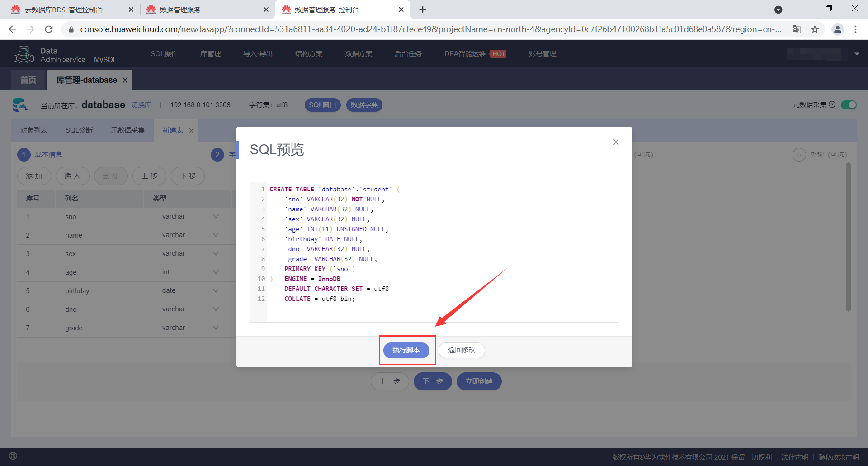
Task: Open the 数据字典 button
Action: 364,105
